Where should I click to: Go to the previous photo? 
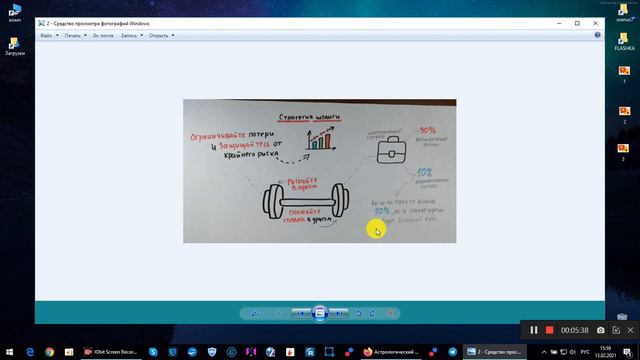pos(300,313)
